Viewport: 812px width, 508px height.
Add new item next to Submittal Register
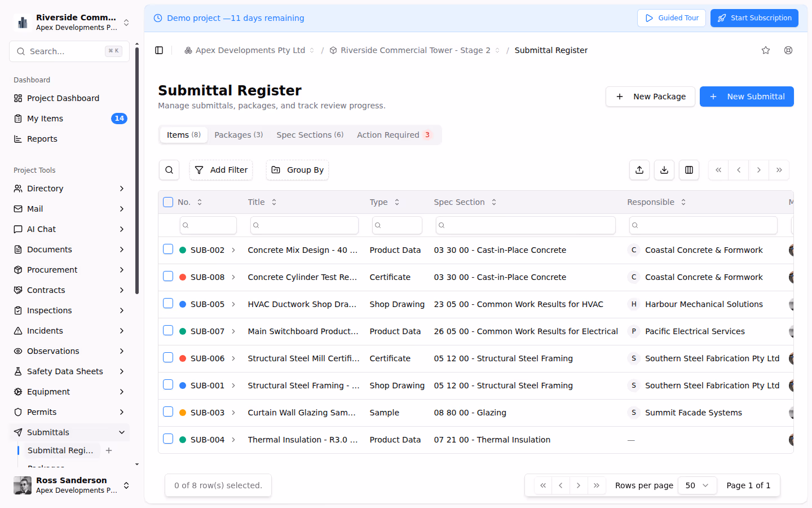point(109,450)
